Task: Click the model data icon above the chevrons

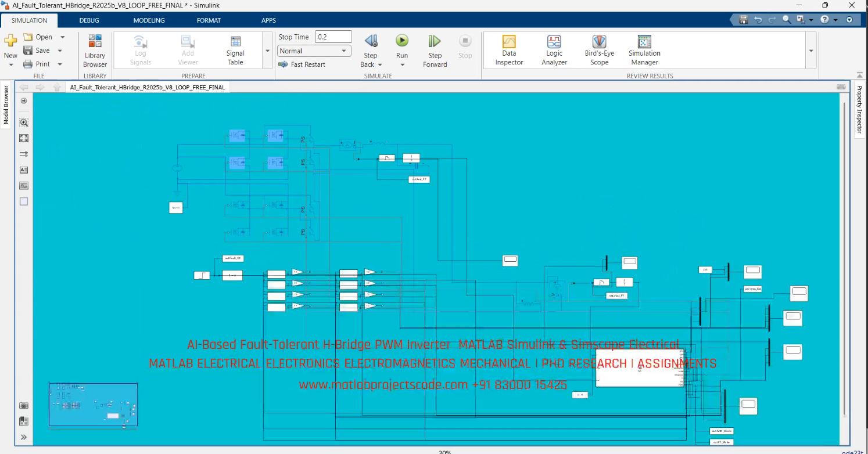Action: click(24, 421)
